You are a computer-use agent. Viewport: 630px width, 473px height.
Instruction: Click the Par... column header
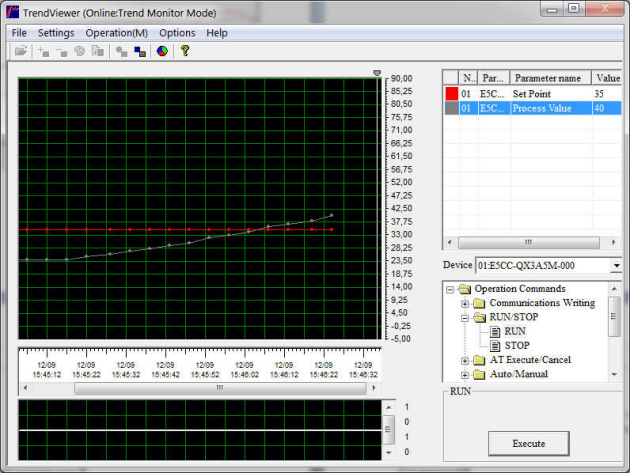tap(494, 78)
